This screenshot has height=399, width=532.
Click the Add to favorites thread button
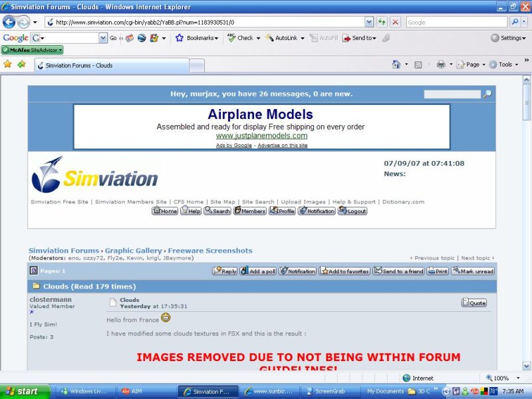[x=344, y=271]
